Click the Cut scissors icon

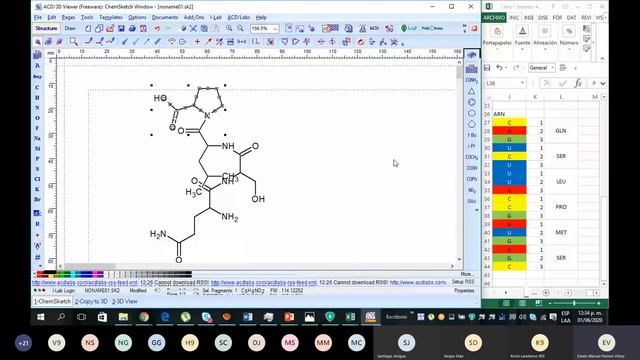(x=193, y=29)
